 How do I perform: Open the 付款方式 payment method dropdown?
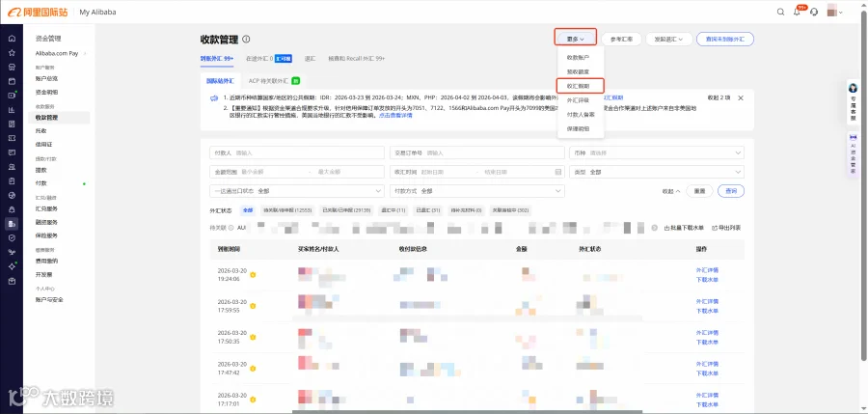(477, 191)
